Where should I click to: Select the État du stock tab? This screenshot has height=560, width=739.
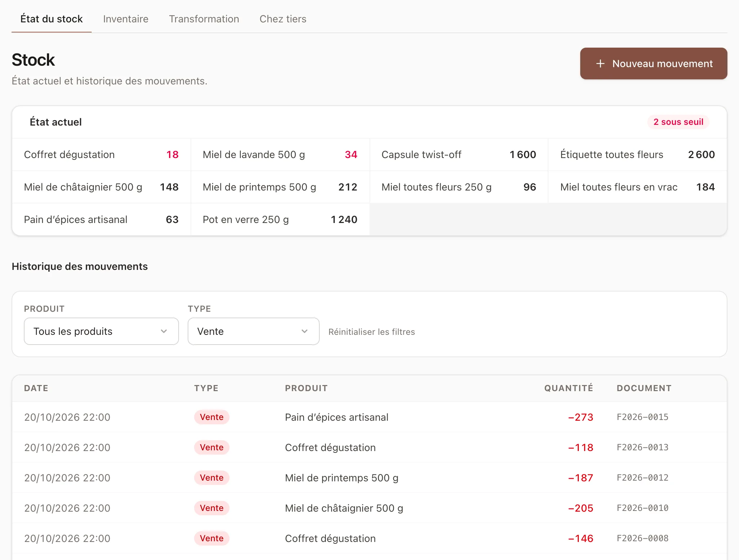(52, 19)
